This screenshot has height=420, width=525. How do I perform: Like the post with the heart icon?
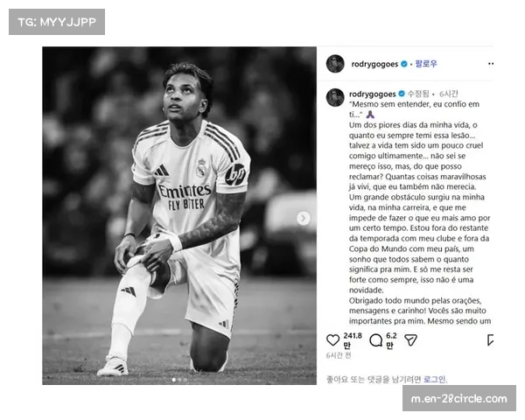click(x=332, y=340)
